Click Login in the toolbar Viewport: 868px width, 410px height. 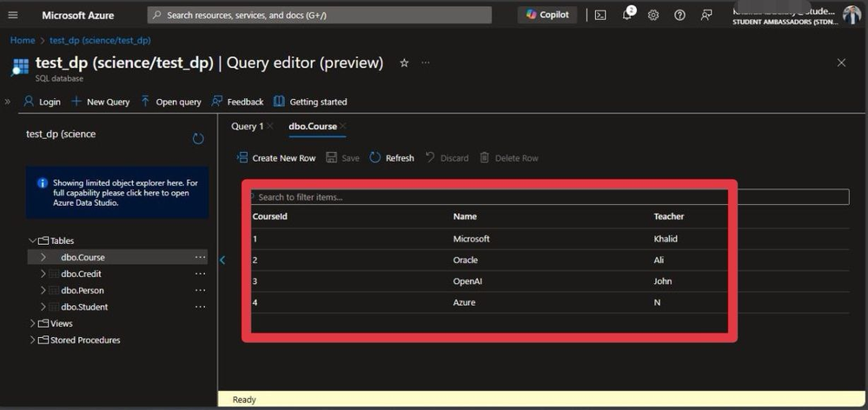(42, 102)
